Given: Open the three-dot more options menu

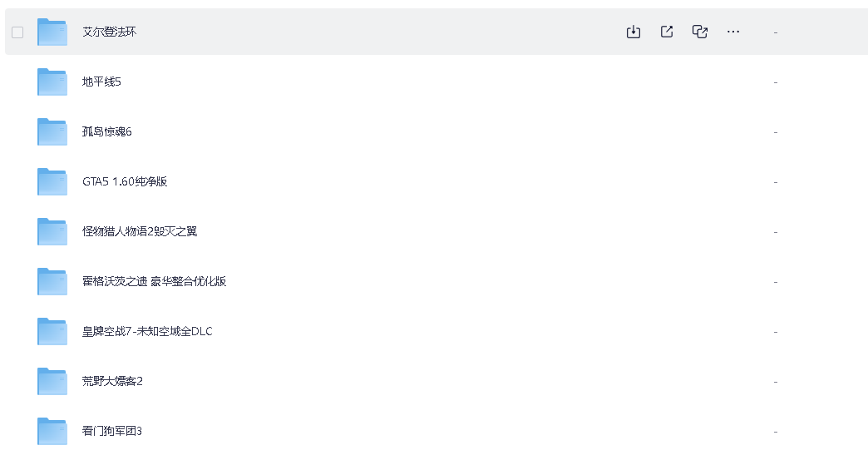Looking at the screenshot, I should pos(733,32).
